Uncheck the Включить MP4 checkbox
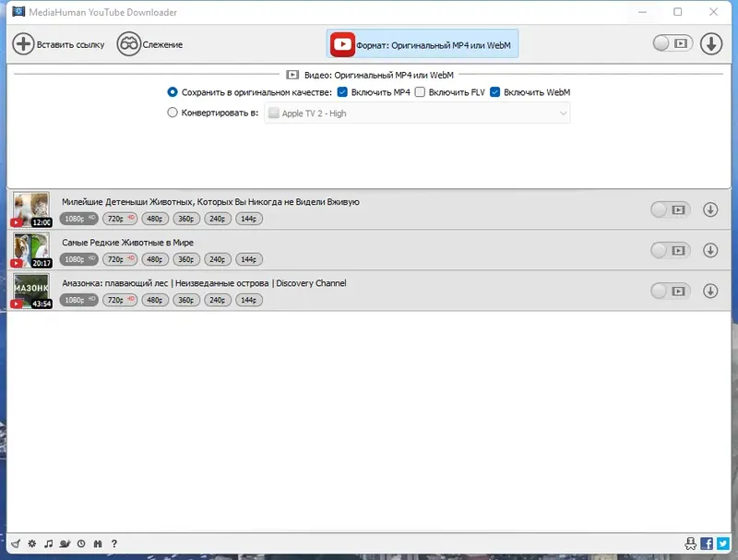 tap(342, 92)
